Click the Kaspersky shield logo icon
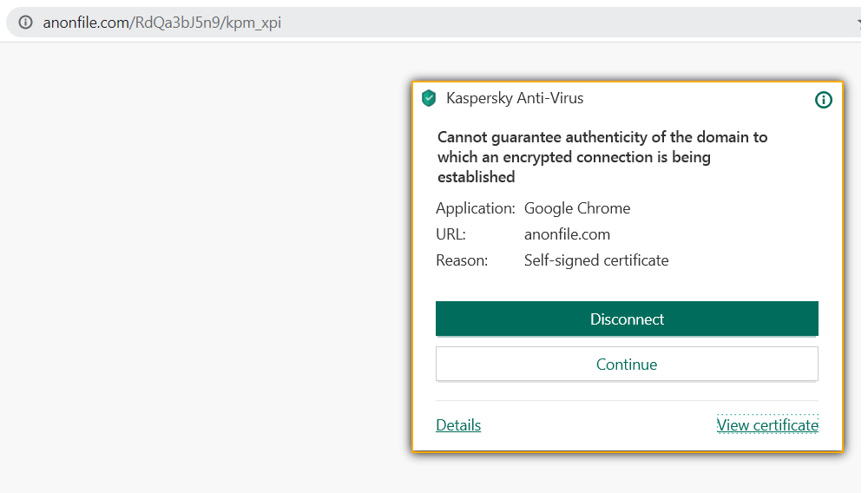This screenshot has width=868, height=493. tap(429, 98)
